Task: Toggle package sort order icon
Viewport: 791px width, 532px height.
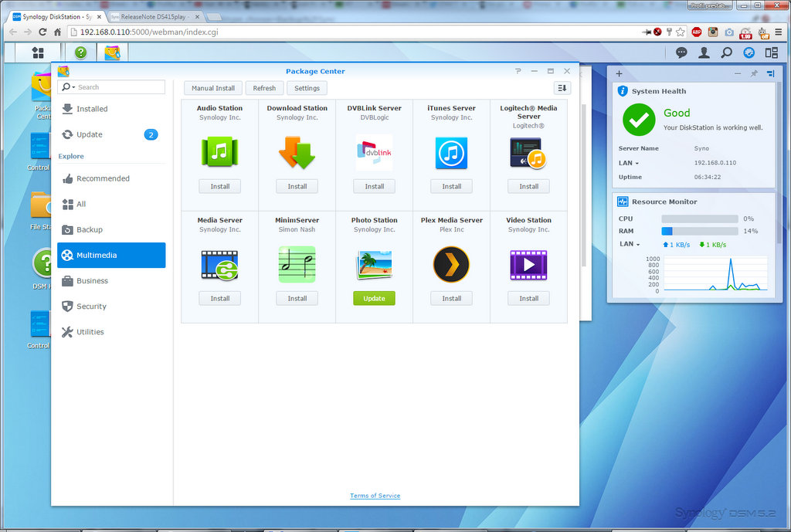Action: [562, 88]
